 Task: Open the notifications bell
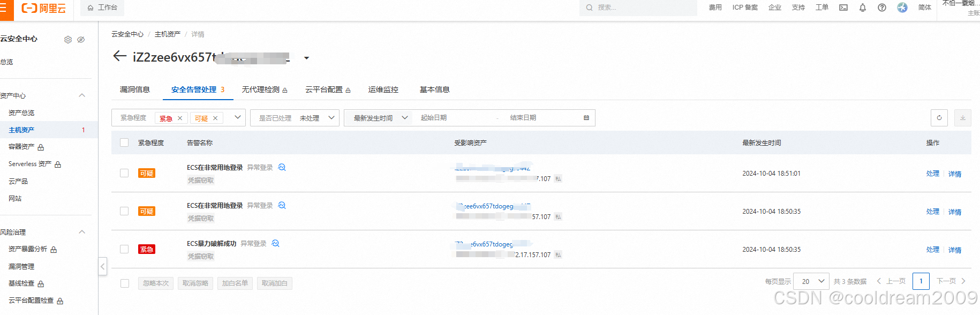pyautogui.click(x=863, y=7)
